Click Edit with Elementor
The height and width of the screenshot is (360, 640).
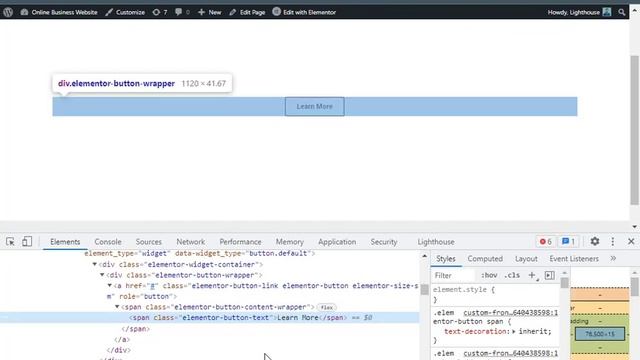(304, 12)
